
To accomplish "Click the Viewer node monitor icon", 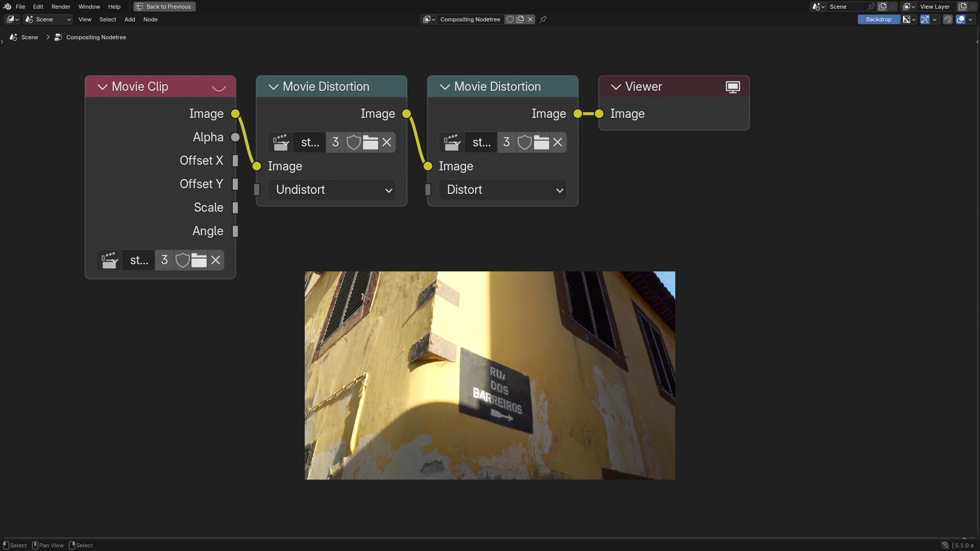I will 732,87.
